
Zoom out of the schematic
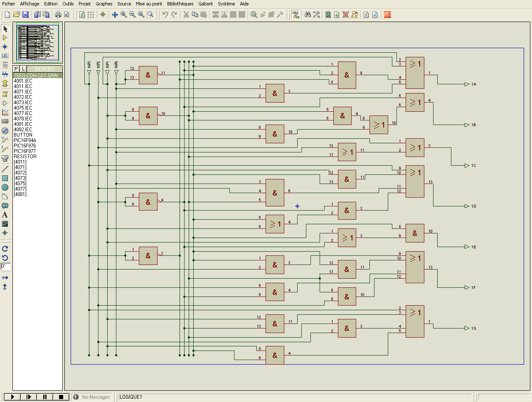click(x=133, y=15)
